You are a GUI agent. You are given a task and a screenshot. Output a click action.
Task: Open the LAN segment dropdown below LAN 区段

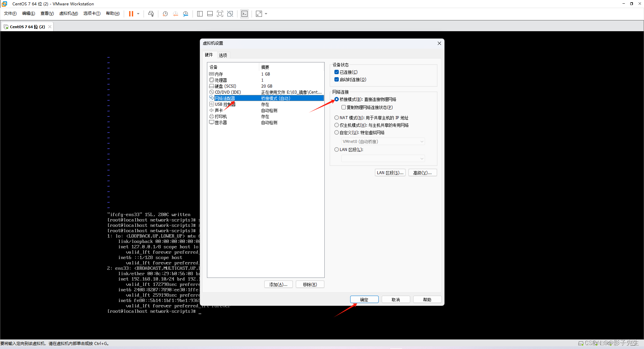coord(383,158)
